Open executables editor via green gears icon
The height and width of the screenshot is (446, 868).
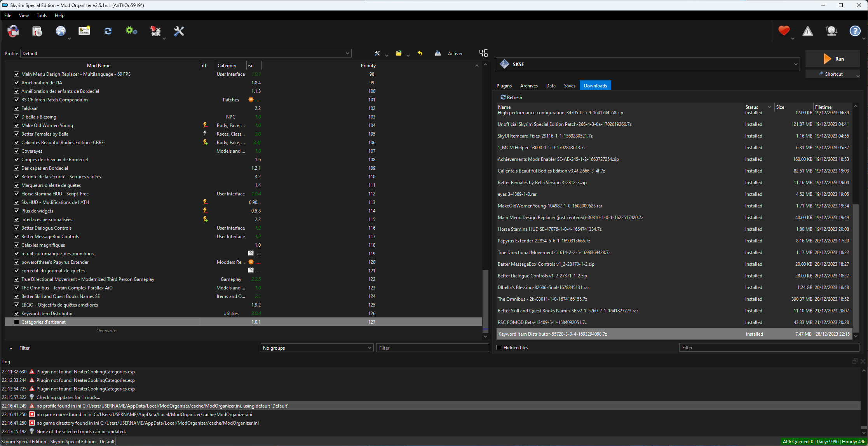(131, 31)
